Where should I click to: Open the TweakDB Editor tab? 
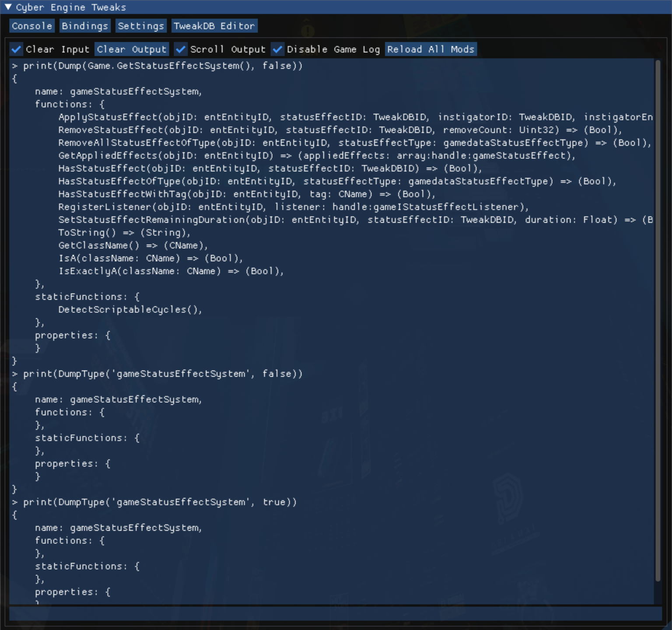point(214,25)
